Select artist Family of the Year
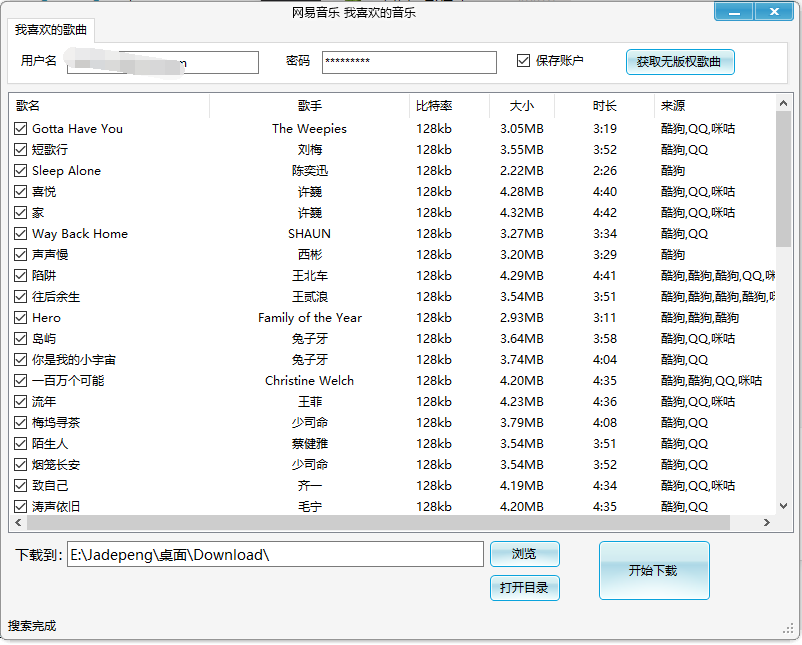802x645 pixels. 309,318
